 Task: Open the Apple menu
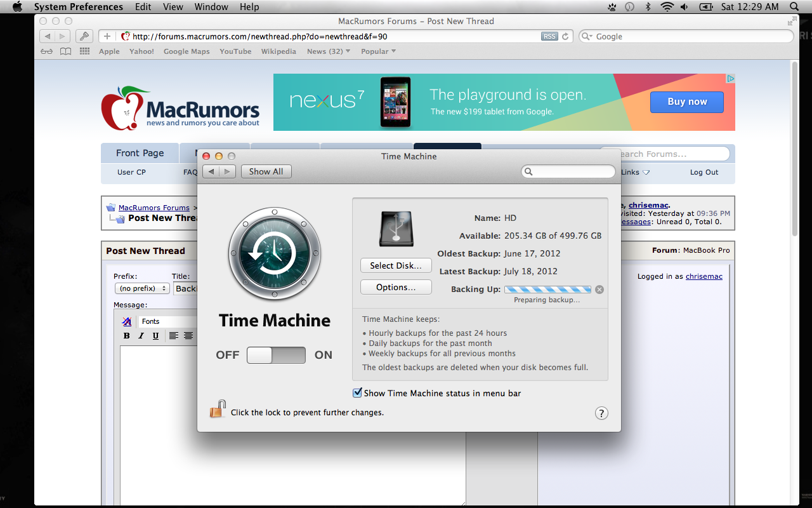point(17,7)
